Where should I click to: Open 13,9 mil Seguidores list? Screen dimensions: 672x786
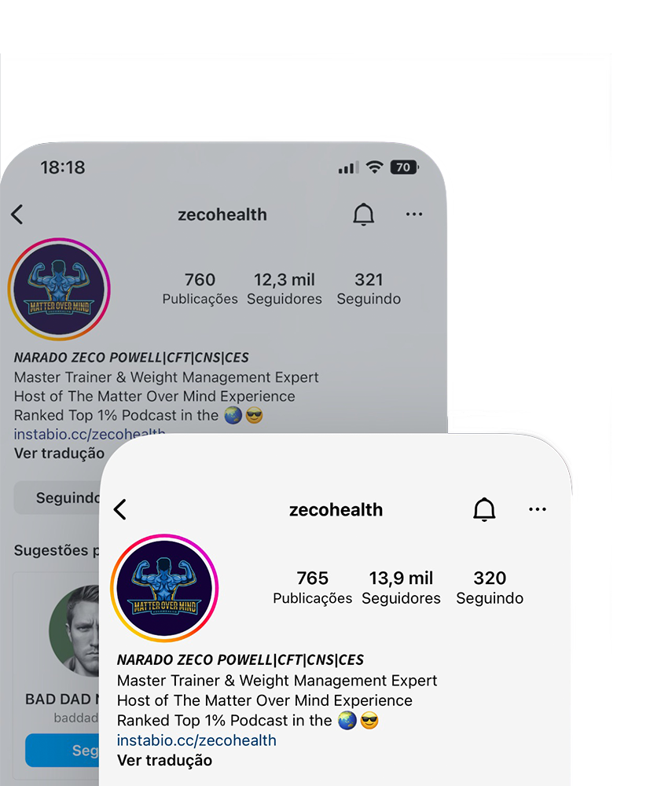401,587
